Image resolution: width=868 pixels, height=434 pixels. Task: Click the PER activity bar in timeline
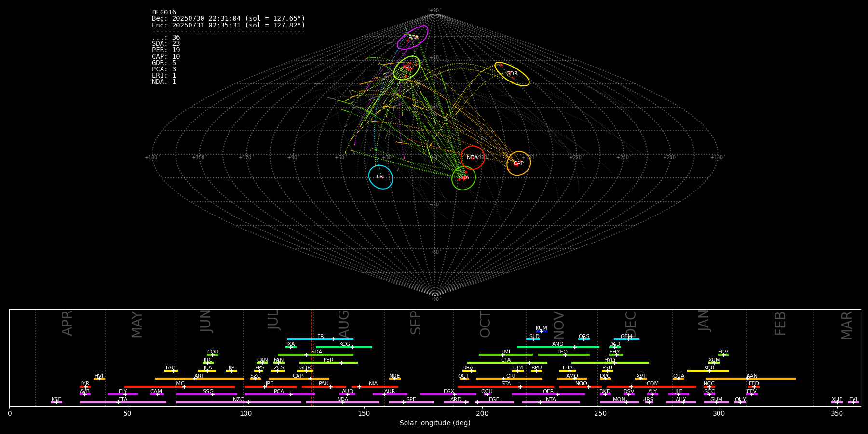point(328,363)
